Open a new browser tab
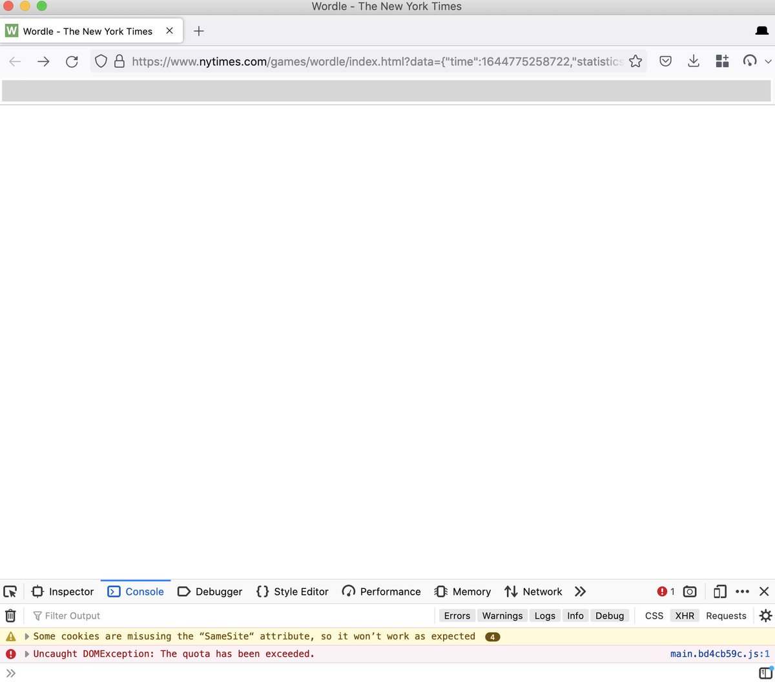Screen dimensions: 775x700 tap(199, 31)
